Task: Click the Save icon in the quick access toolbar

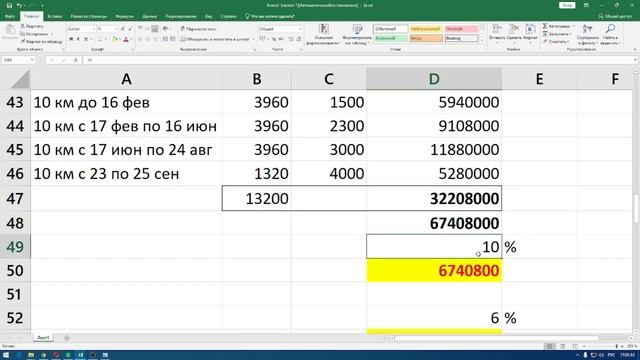Action: (9, 5)
